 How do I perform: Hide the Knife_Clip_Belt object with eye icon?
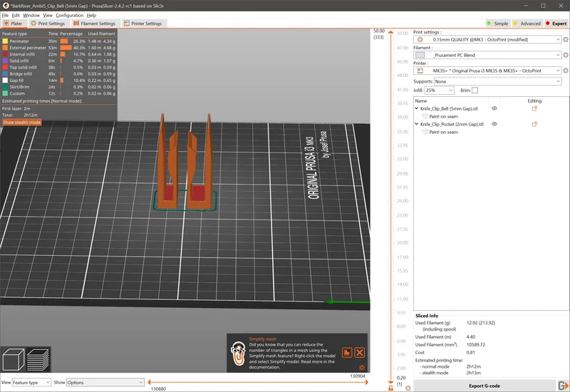point(494,108)
